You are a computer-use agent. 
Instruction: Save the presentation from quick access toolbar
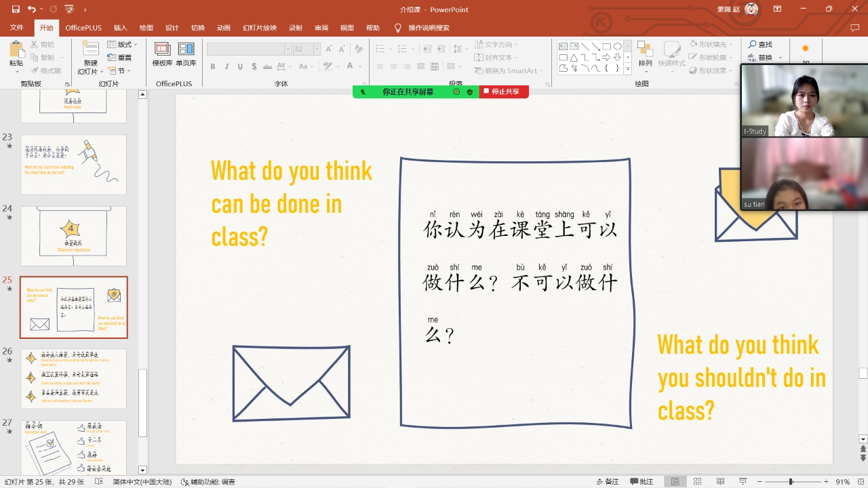(x=16, y=9)
